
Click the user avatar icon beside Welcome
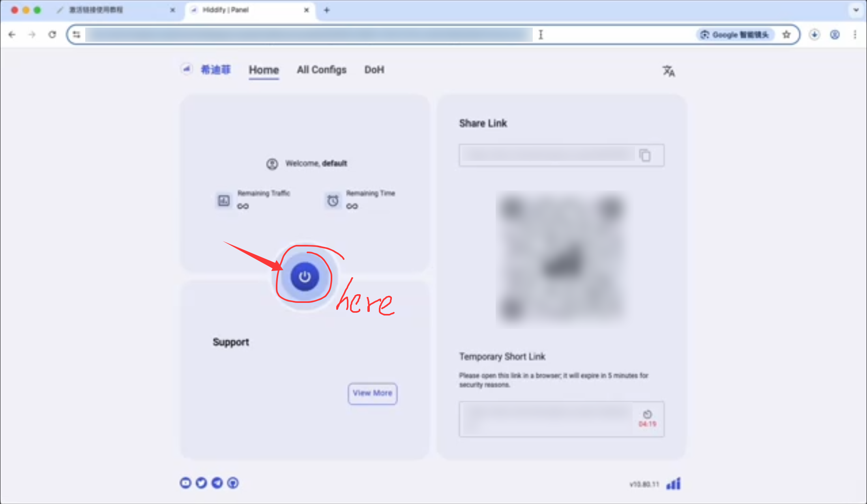(x=272, y=164)
